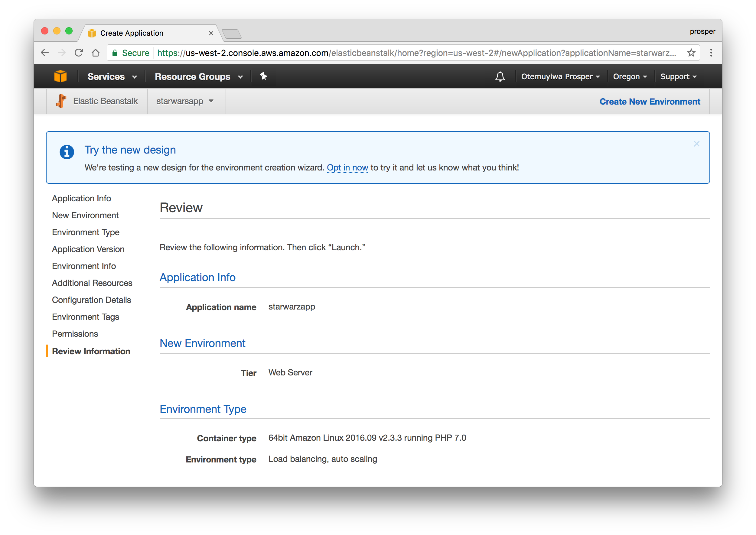Open the Otemuyiwa Prosper account menu
This screenshot has height=535, width=756.
(x=560, y=77)
